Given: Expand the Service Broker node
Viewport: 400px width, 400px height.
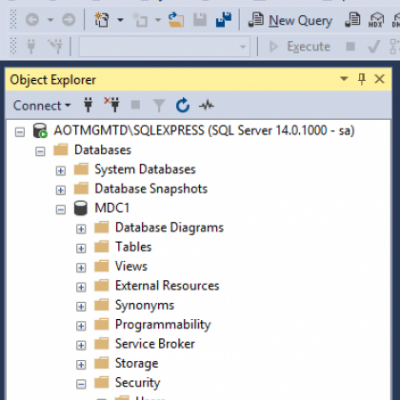Looking at the screenshot, I should pyautogui.click(x=81, y=345).
